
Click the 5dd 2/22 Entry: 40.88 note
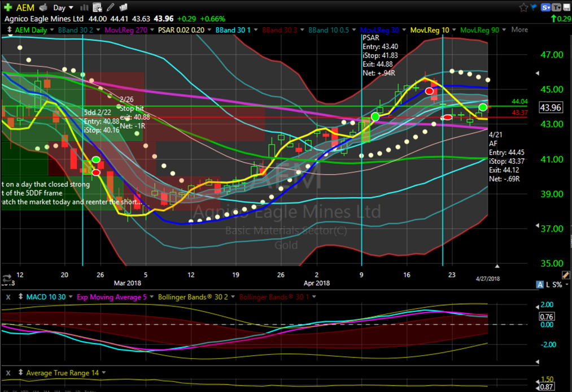coord(102,121)
